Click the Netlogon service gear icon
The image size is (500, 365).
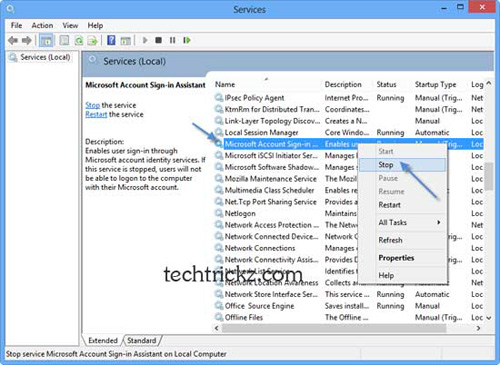click(219, 213)
